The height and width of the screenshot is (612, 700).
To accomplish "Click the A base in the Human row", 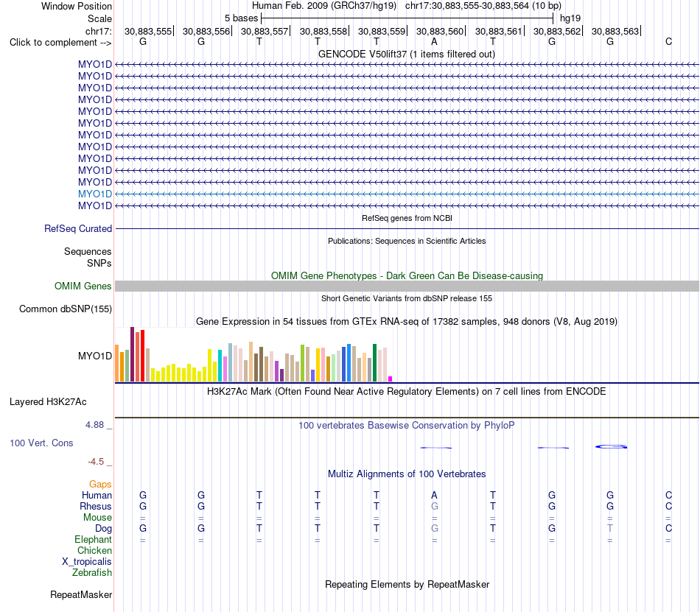I will pyautogui.click(x=434, y=495).
